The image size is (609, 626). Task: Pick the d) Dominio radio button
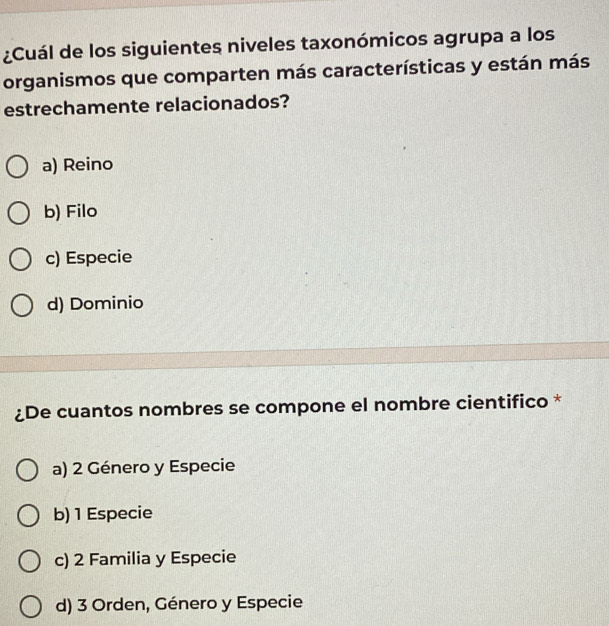(22, 306)
